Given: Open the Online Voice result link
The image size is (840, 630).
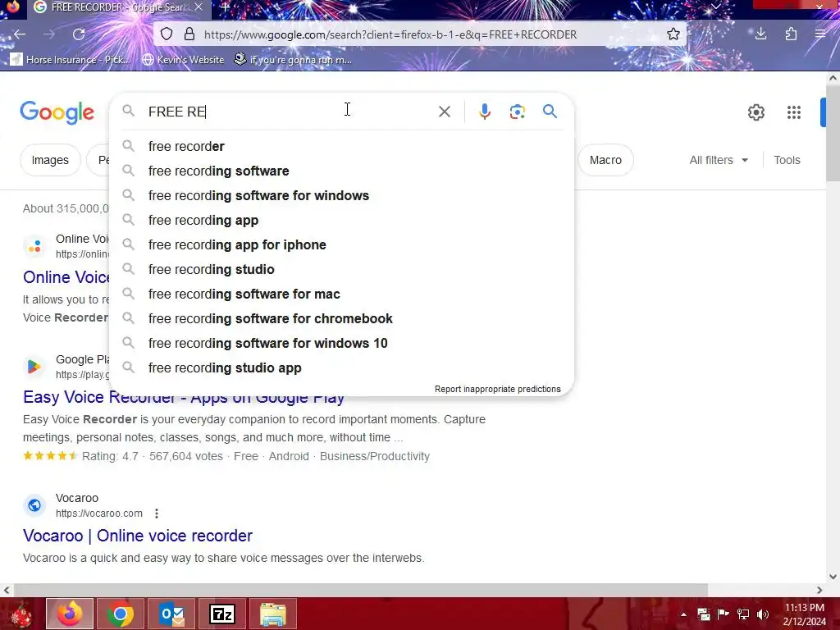Looking at the screenshot, I should (x=66, y=277).
